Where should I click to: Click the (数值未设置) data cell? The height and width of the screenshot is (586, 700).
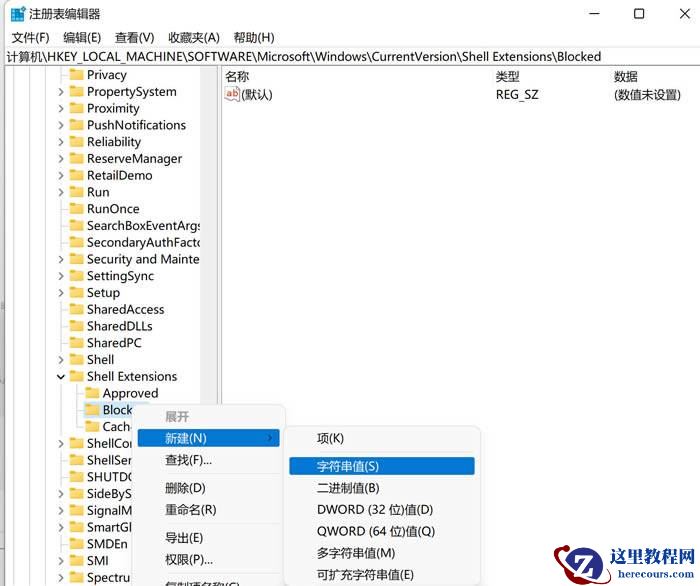click(647, 95)
